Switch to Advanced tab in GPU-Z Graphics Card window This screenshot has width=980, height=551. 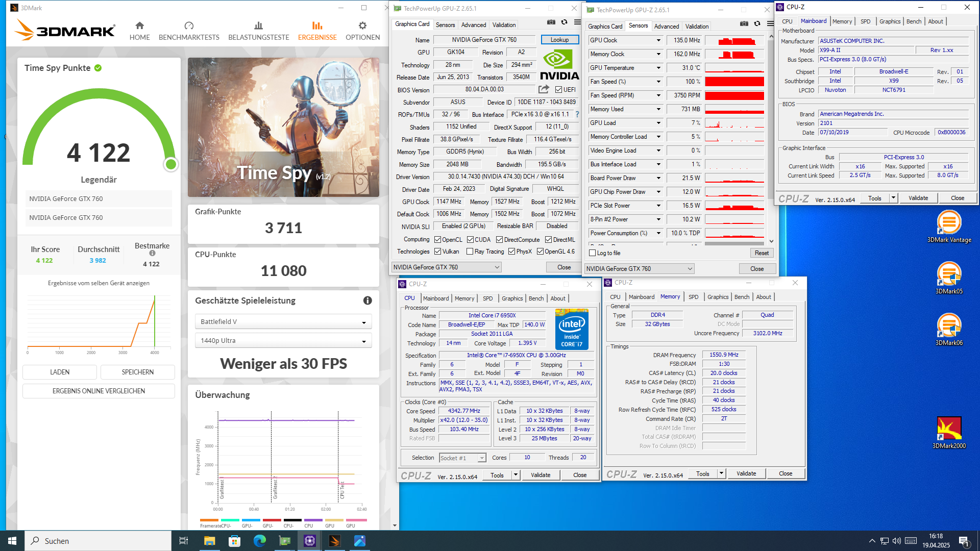coord(474,25)
